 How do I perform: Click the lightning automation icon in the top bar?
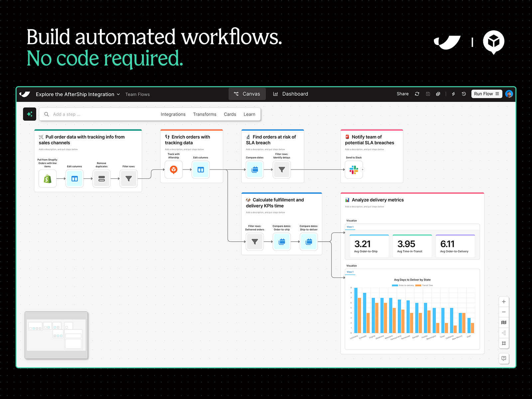tap(453, 94)
